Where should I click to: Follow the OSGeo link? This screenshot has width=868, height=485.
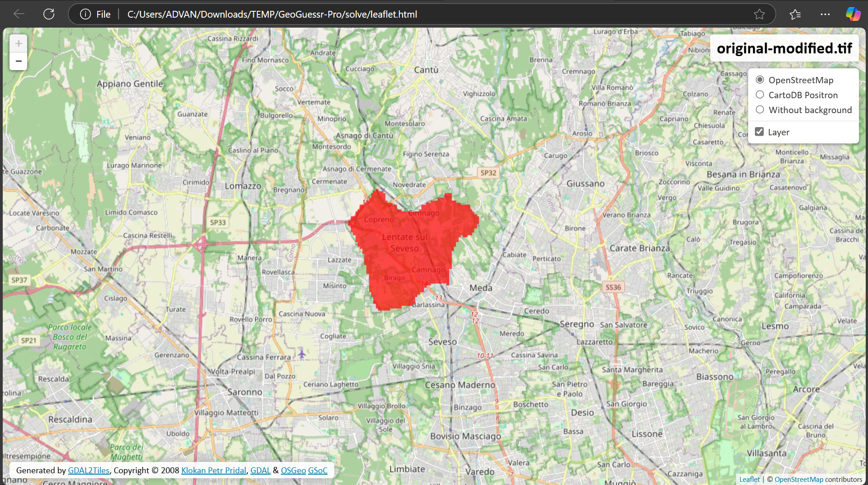point(293,471)
